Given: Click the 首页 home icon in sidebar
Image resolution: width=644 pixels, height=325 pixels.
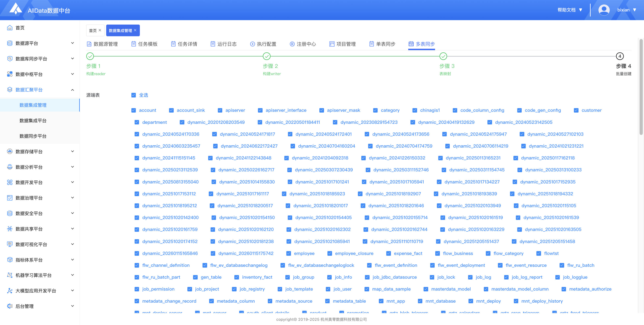Looking at the screenshot, I should pos(10,28).
